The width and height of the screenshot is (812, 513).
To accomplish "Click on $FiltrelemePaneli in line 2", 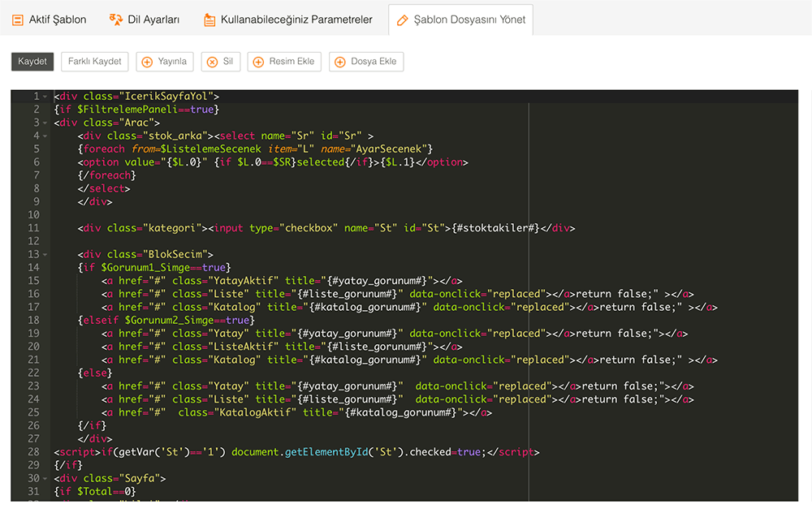I will point(127,110).
